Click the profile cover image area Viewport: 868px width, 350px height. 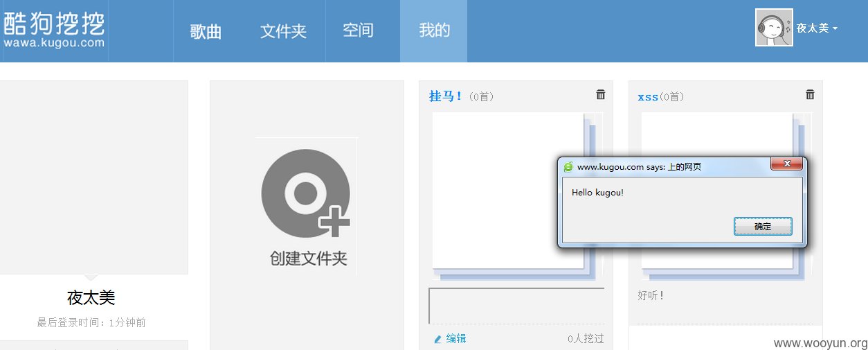click(x=93, y=177)
